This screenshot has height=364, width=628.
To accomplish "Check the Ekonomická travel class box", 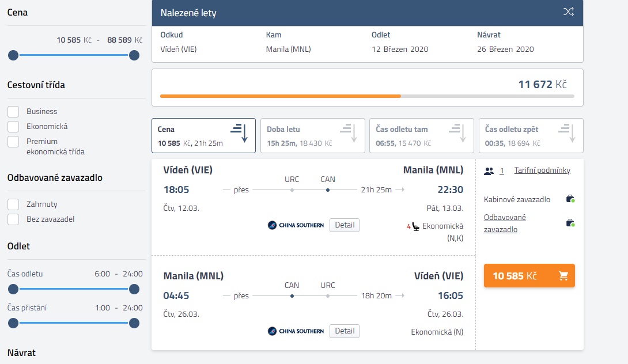I will pos(13,127).
